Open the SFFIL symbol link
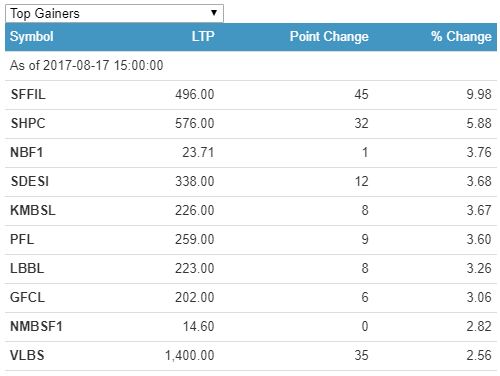The width and height of the screenshot is (500, 376). 28,95
